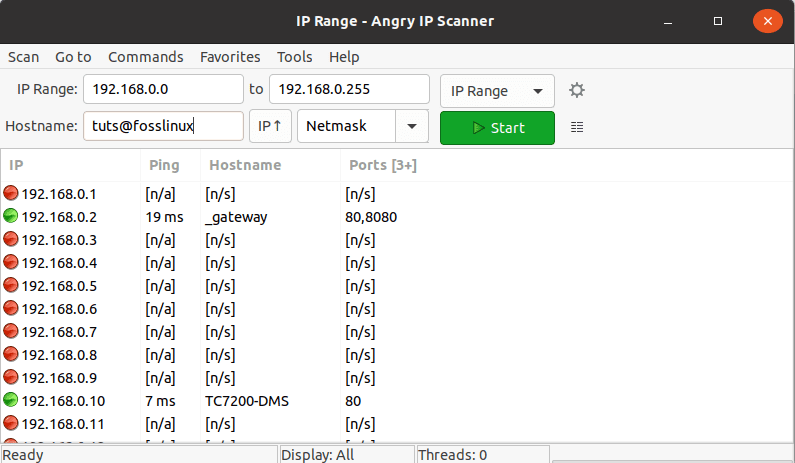The height and width of the screenshot is (463, 795).
Task: Close the Angry IP Scanner window
Action: [768, 21]
